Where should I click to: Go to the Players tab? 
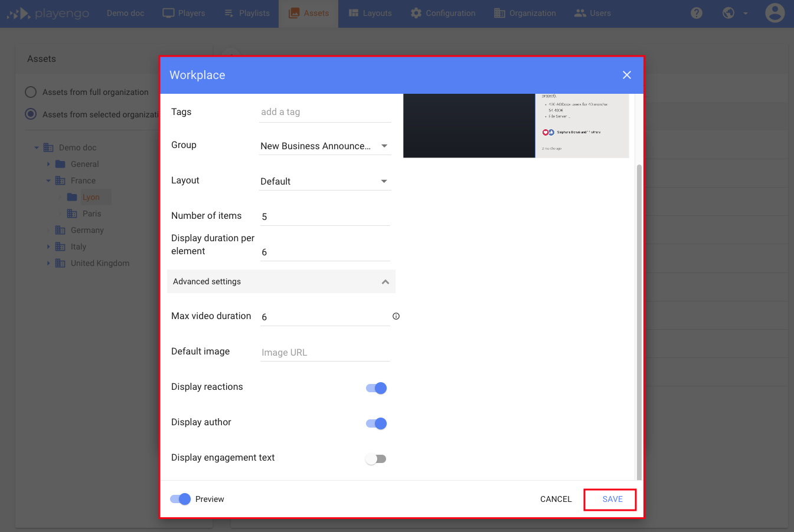pyautogui.click(x=184, y=13)
